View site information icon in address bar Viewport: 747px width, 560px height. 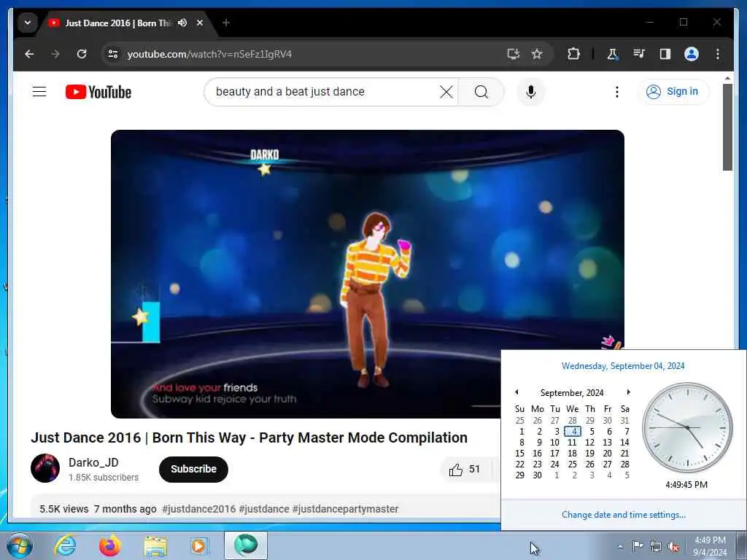pyautogui.click(x=113, y=54)
